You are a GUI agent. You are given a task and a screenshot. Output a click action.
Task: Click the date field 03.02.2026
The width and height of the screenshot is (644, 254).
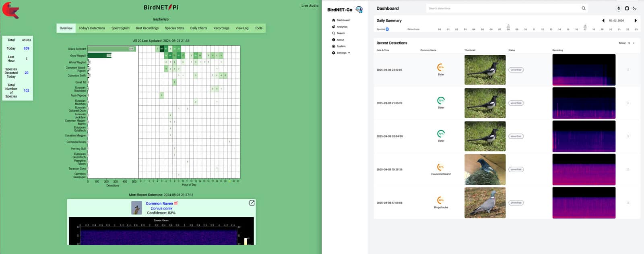(616, 21)
